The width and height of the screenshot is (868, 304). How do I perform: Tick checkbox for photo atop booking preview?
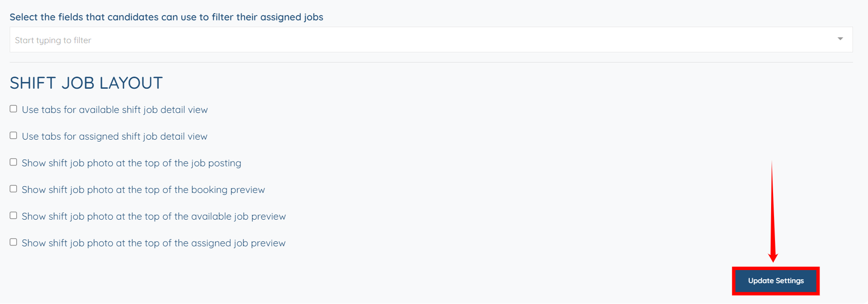pos(14,189)
